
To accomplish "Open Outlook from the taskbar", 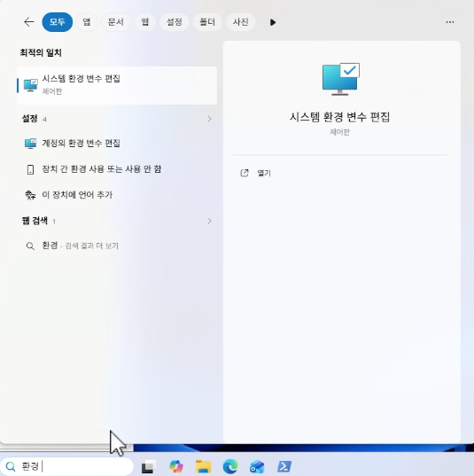I will 257,466.
